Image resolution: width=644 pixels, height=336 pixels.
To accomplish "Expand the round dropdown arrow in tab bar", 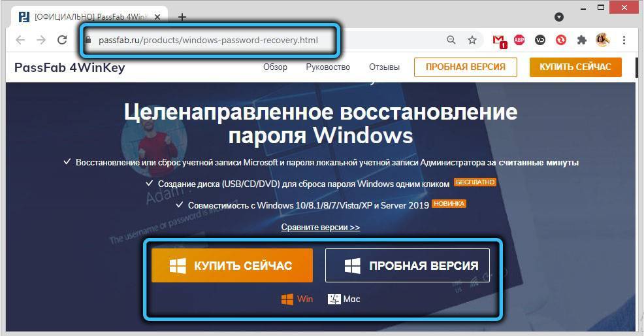I will pyautogui.click(x=559, y=17).
